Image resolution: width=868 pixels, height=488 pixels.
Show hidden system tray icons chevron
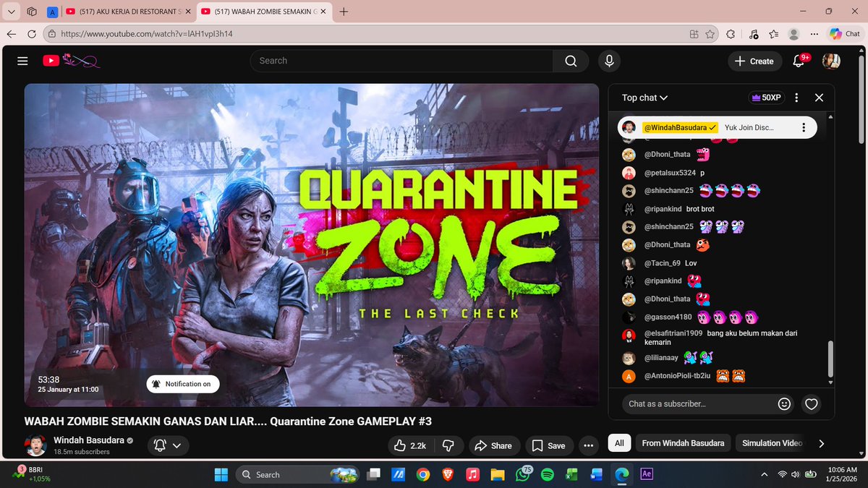pos(765,474)
